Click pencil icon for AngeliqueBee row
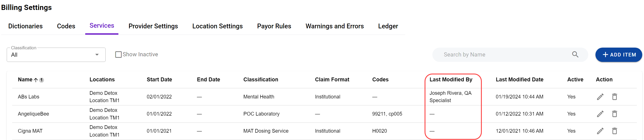 click(600, 114)
